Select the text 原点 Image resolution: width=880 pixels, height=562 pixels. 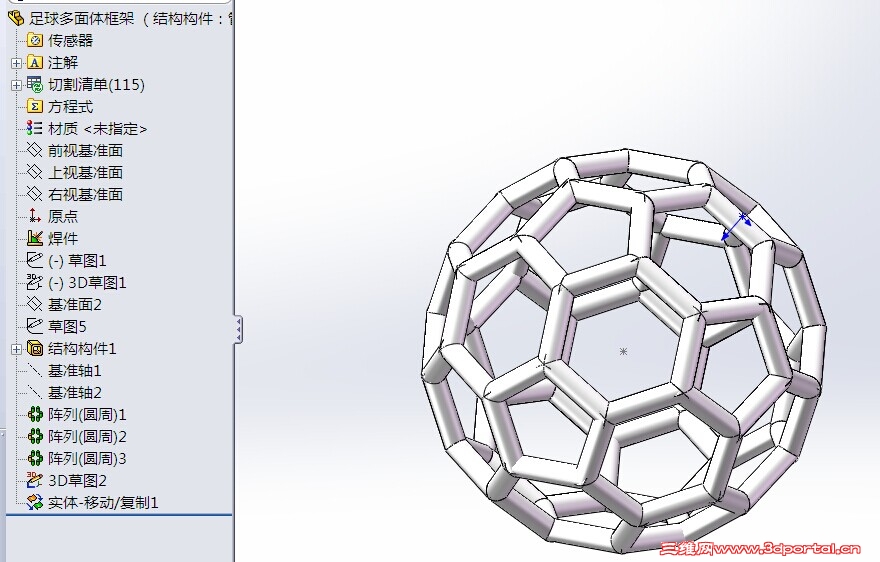[x=63, y=216]
